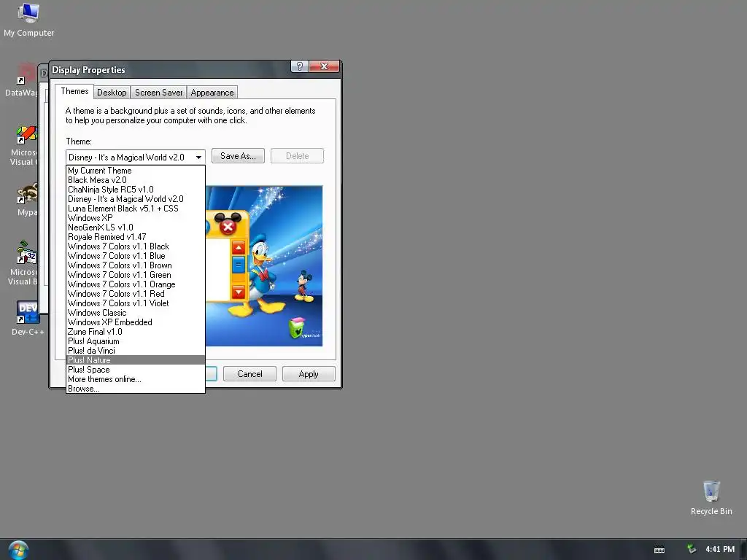Select Plus! Aquarium theme

(135, 341)
